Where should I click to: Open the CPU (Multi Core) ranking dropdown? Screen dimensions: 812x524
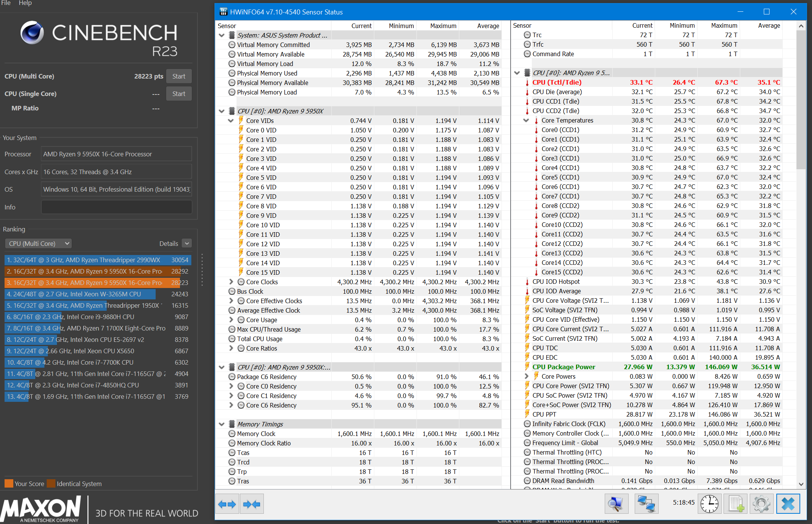coord(39,244)
